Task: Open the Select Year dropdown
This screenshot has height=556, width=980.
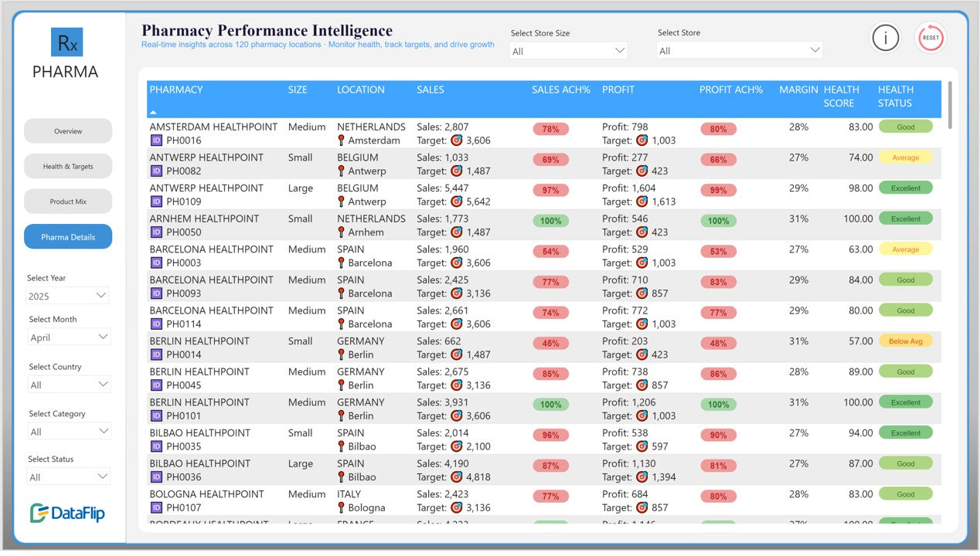Action: [x=68, y=296]
